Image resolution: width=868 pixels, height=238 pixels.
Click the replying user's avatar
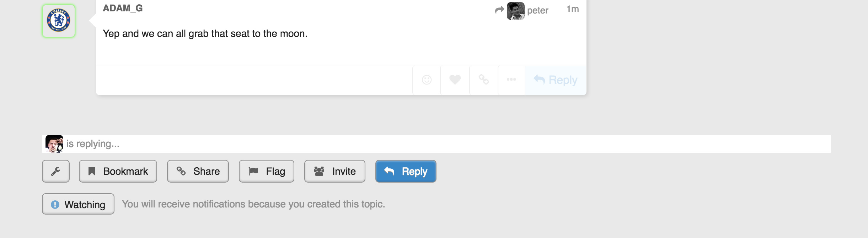[54, 144]
